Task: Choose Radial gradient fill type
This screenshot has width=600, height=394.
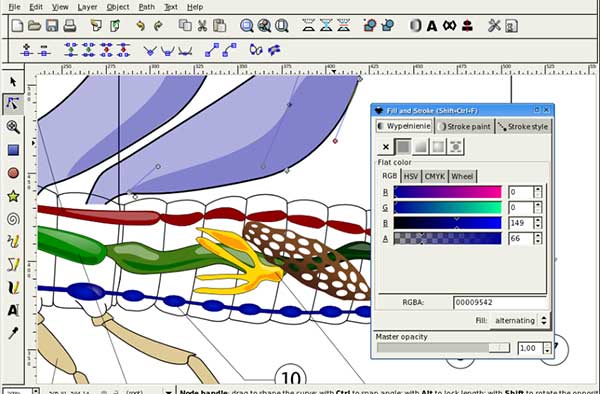Action: (438, 147)
